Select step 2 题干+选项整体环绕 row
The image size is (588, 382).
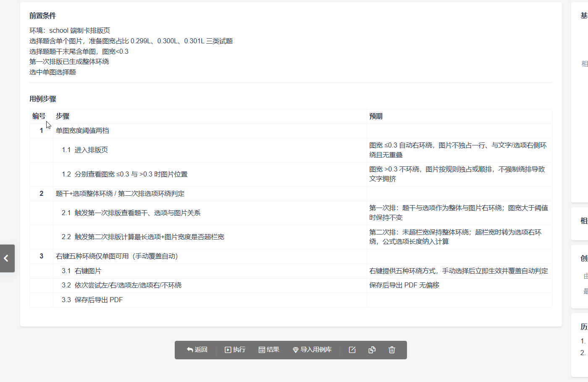[x=120, y=194]
